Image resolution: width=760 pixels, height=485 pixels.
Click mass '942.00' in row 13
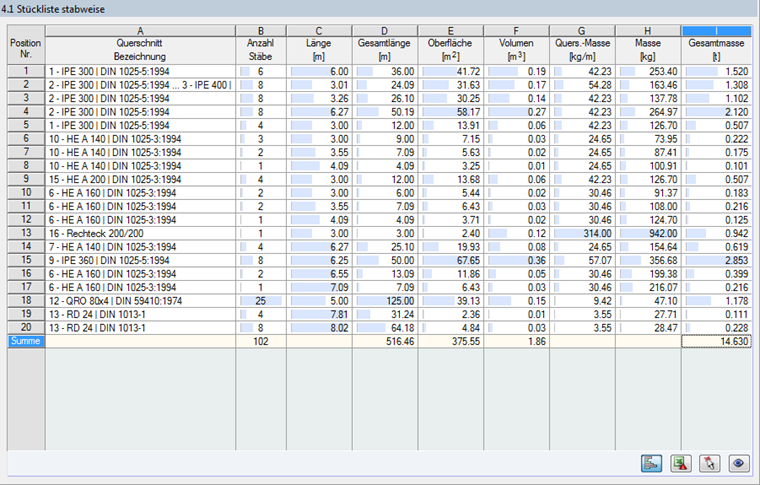(648, 233)
